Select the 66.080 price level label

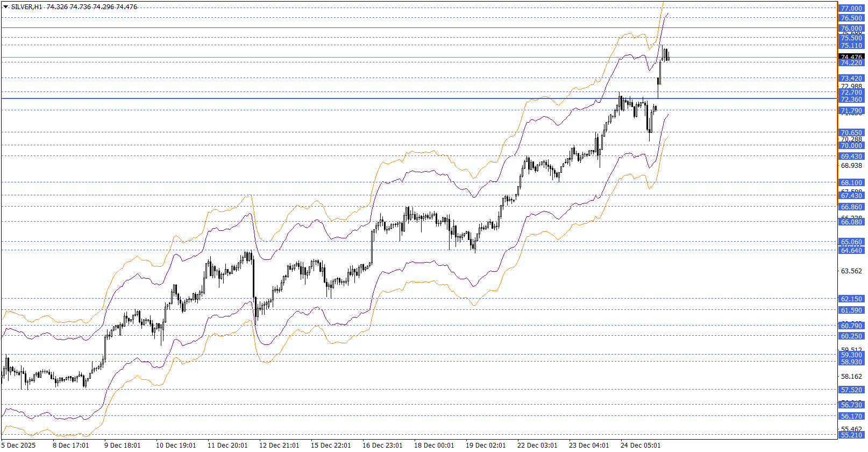pos(851,222)
